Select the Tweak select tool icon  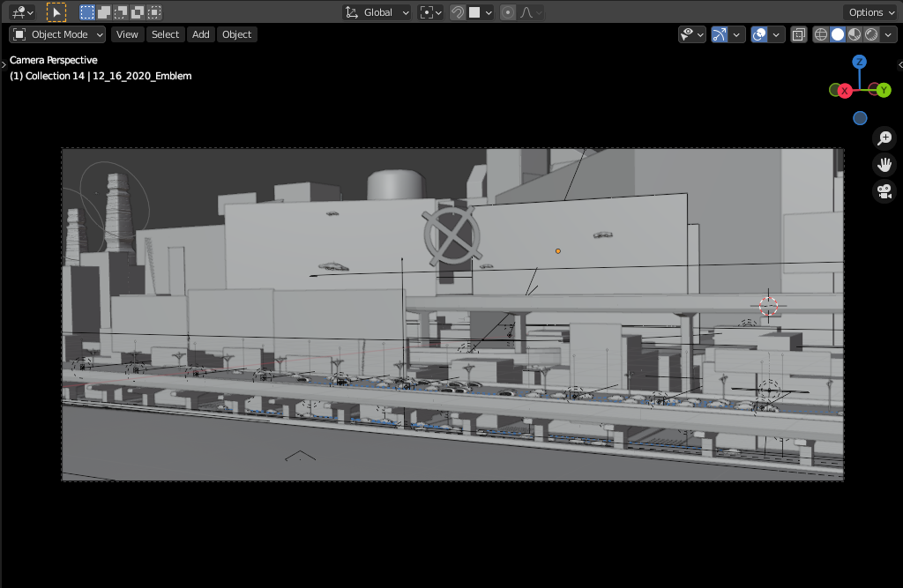(x=56, y=12)
